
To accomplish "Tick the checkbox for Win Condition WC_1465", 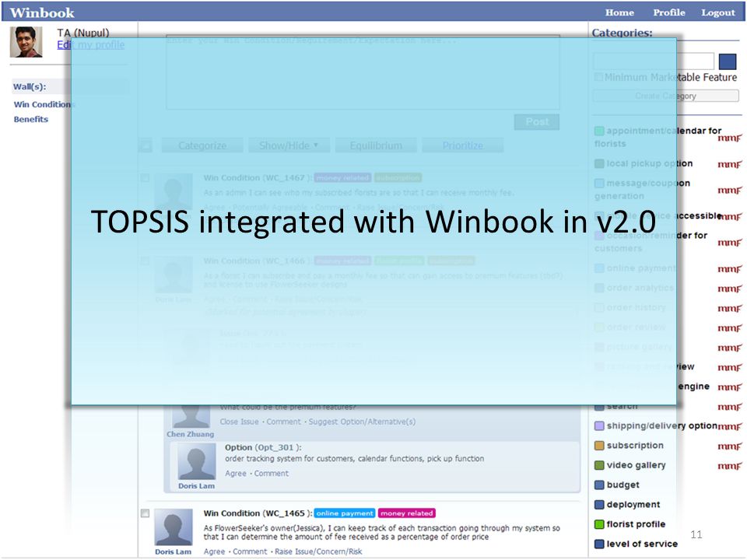I will (x=145, y=513).
